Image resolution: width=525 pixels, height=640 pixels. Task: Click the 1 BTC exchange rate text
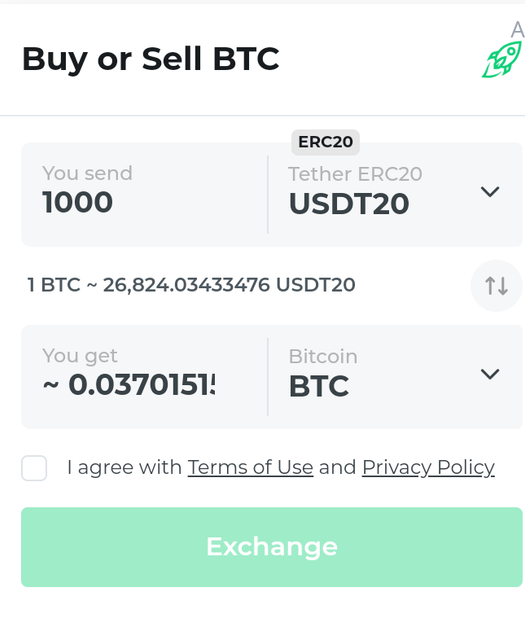(191, 285)
